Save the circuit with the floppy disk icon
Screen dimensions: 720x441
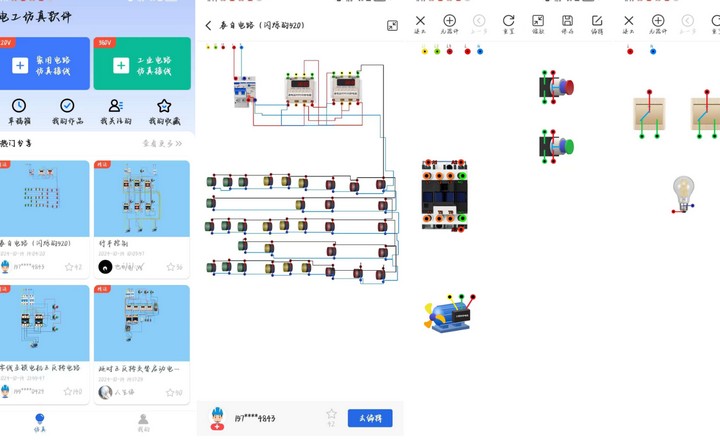point(568,24)
